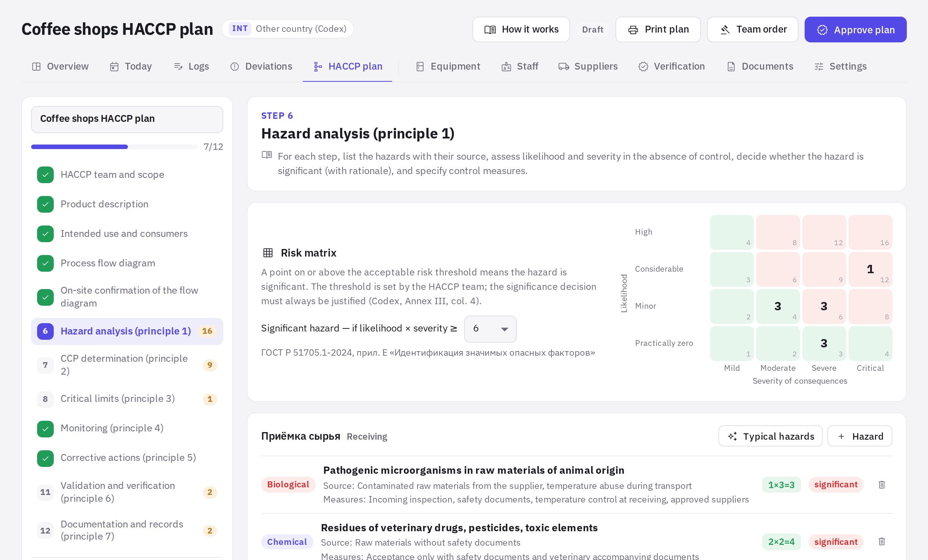Click the Approve plan button
The image size is (928, 560).
pos(855,30)
